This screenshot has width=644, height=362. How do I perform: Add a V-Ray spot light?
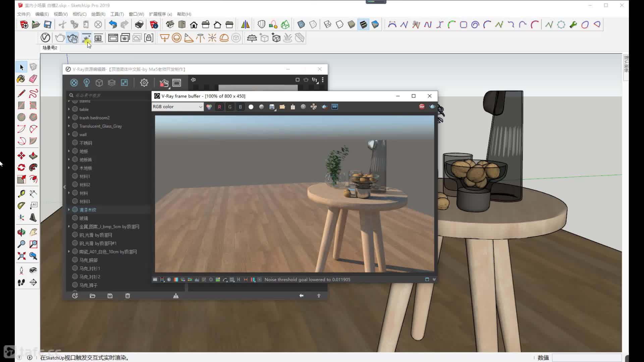click(x=189, y=38)
